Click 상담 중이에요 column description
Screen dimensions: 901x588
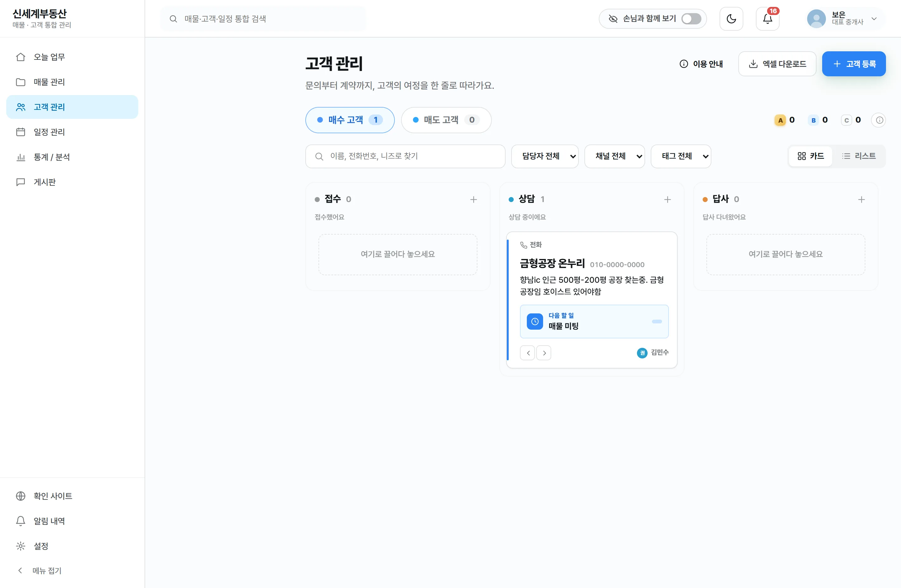click(x=527, y=217)
